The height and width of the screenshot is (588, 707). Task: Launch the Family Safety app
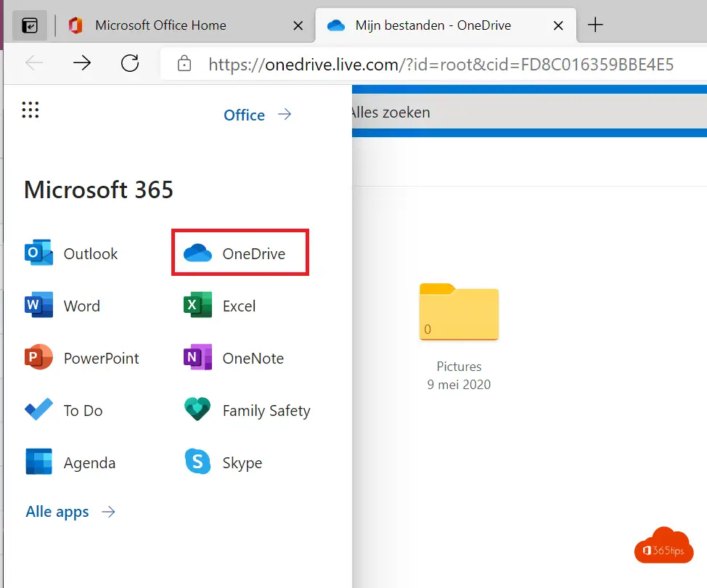coord(247,410)
